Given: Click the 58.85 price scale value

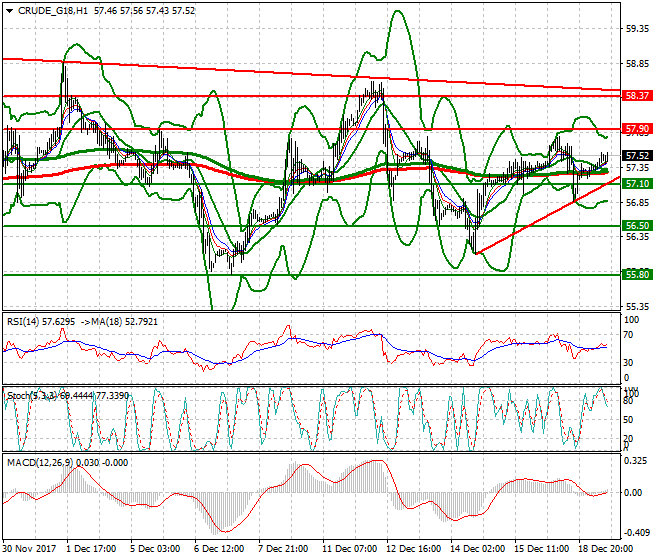Looking at the screenshot, I should (636, 63).
